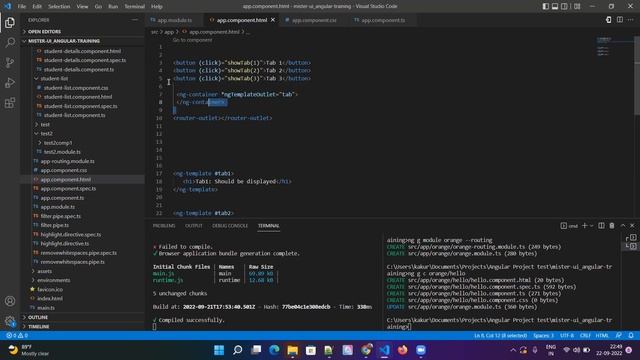The height and width of the screenshot is (360, 640).
Task: Open Explorer panel more actions ellipsis
Action: pyautogui.click(x=135, y=20)
